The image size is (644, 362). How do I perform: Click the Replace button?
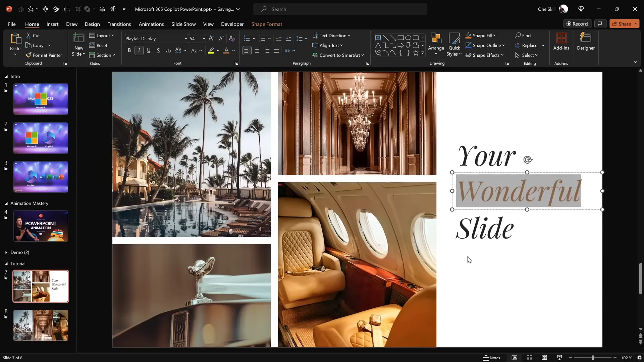coord(526,45)
